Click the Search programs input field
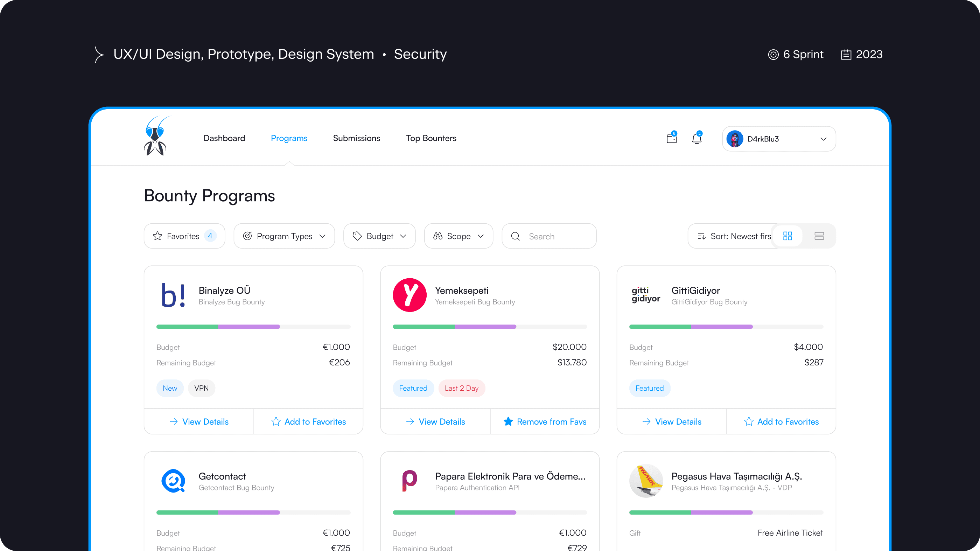Screen dimensions: 980x551 (x=555, y=236)
